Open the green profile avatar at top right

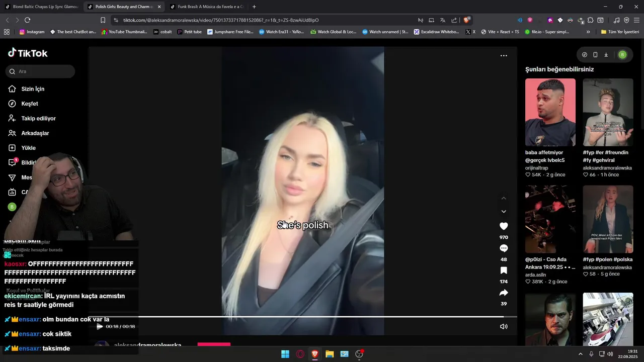click(x=622, y=55)
